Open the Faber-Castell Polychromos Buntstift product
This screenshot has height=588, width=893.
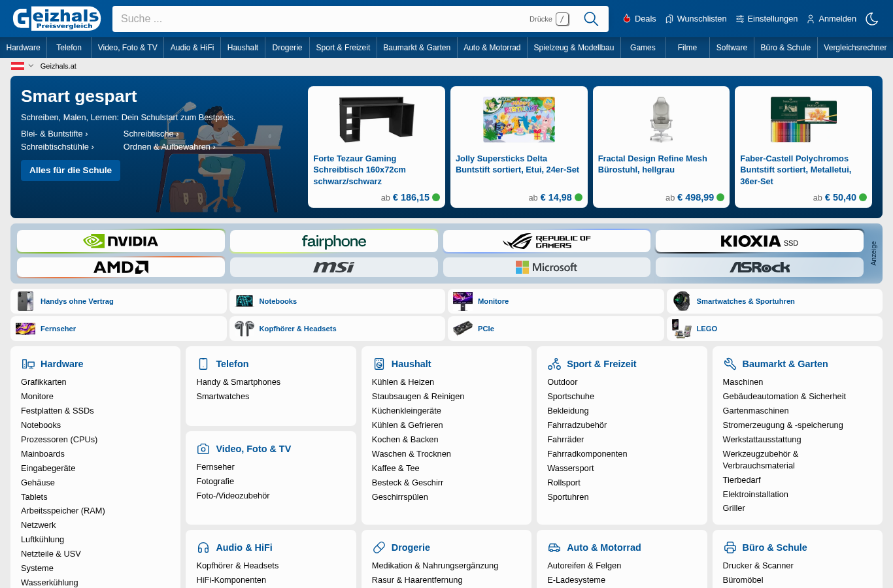tap(803, 147)
